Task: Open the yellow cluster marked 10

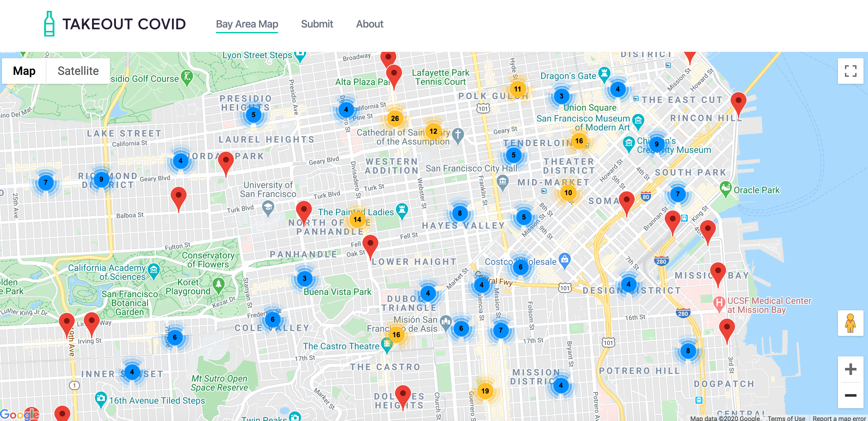Action: 568,193
